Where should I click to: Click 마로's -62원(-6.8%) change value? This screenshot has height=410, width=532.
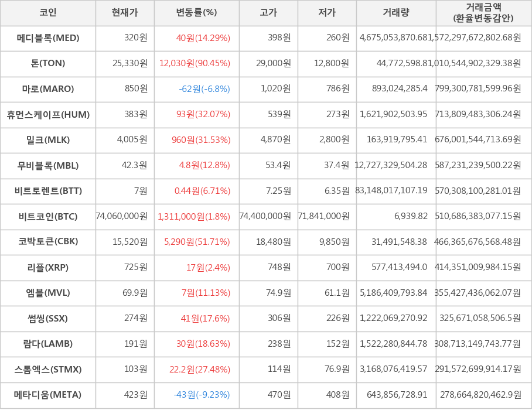point(204,89)
